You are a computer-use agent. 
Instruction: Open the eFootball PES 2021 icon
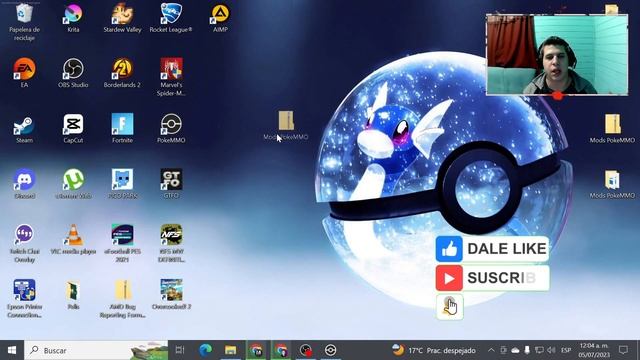tap(122, 244)
